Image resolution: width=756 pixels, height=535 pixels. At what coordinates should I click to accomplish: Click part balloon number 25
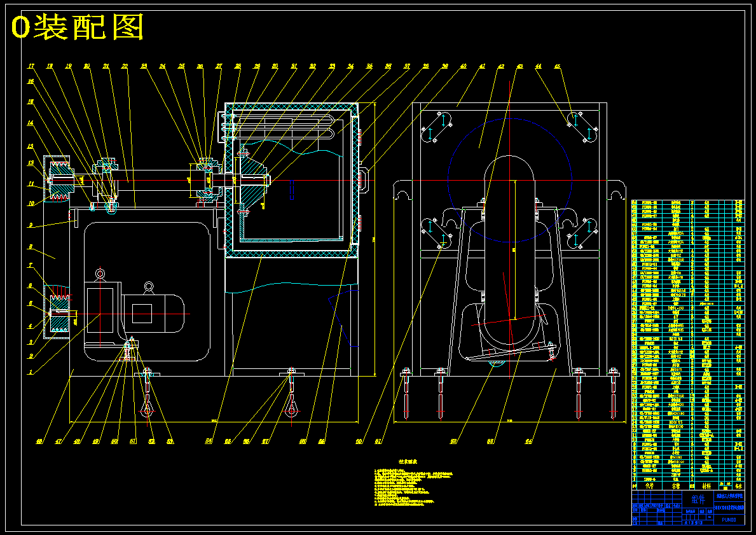coord(181,66)
